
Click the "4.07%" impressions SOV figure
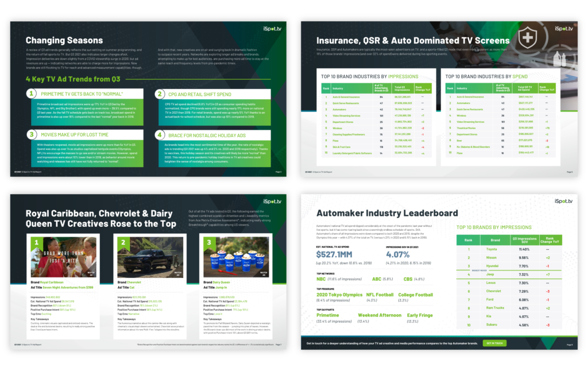coord(397,254)
